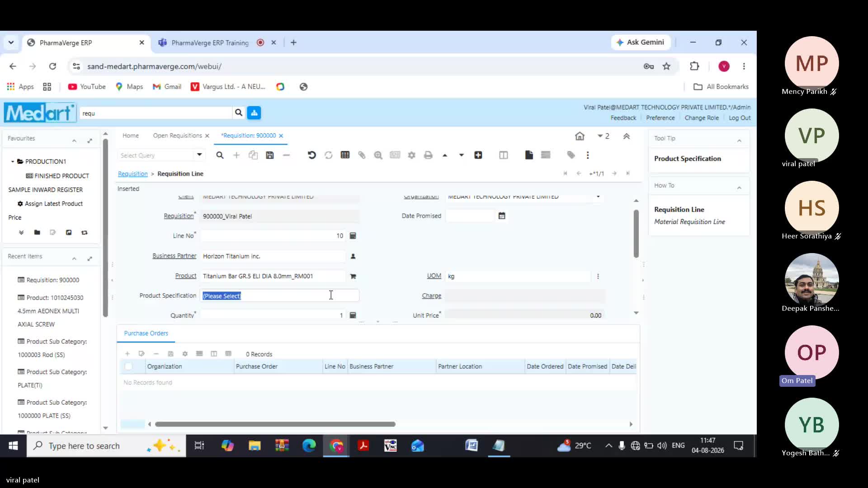This screenshot has width=868, height=488.
Task: Open the Select Query dropdown arrow
Action: pyautogui.click(x=199, y=155)
